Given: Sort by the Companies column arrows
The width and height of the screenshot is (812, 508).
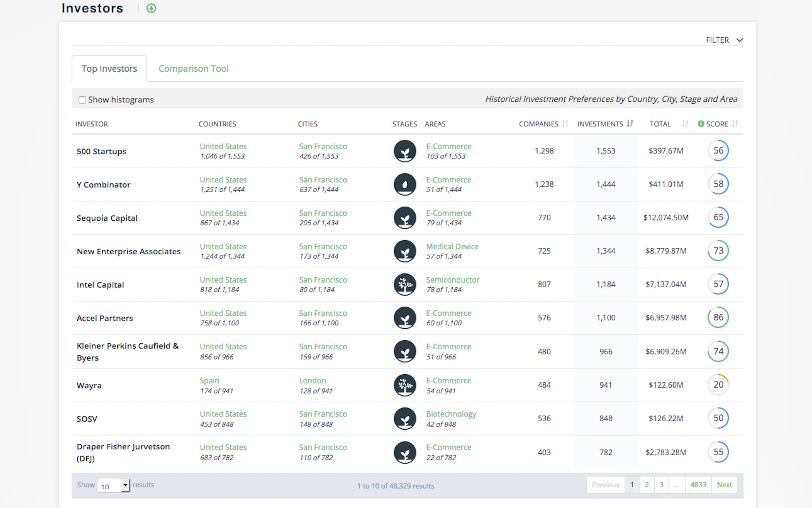Looking at the screenshot, I should click(x=565, y=123).
